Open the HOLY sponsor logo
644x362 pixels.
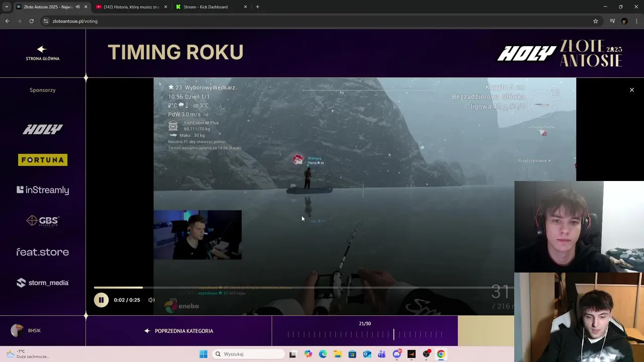pos(43,129)
